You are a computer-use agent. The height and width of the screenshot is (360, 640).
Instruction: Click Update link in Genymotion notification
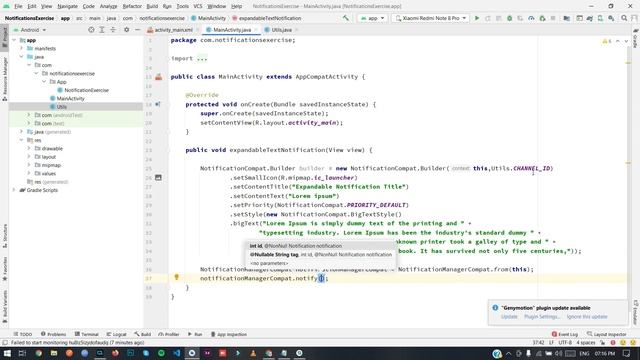coord(509,317)
